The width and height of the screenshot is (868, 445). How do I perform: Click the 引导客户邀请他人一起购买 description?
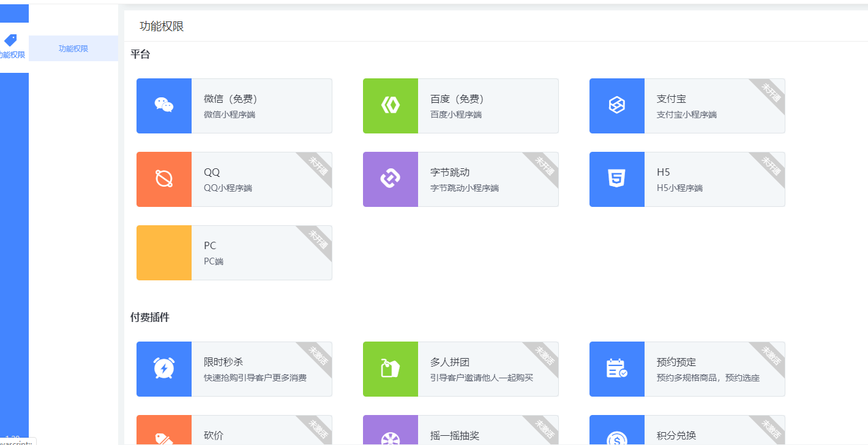coord(482,378)
